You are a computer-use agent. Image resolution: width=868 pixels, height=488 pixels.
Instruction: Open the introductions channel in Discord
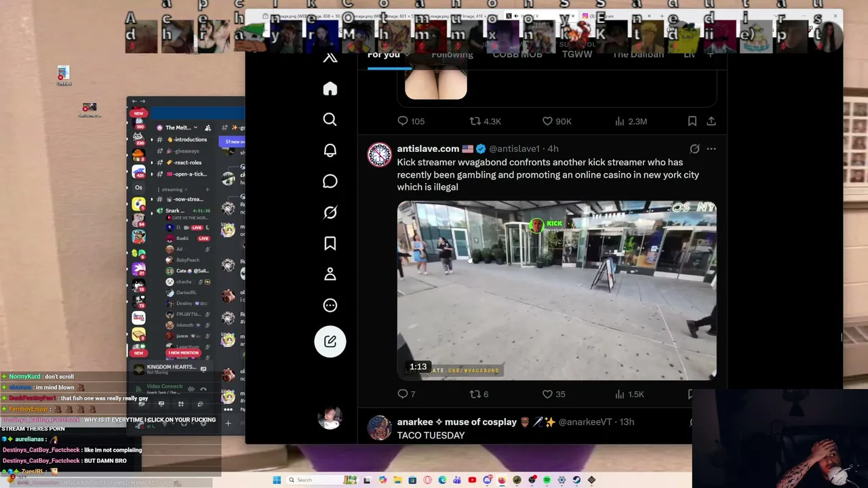[186, 140]
